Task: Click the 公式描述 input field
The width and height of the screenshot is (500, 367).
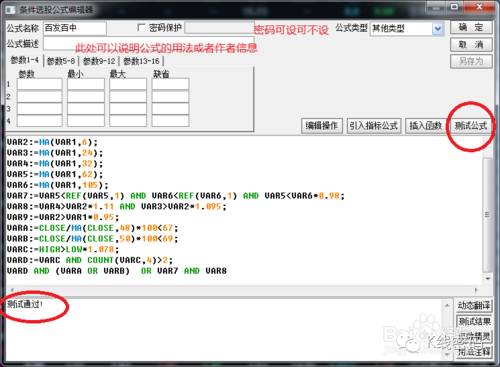Action: (x=149, y=44)
